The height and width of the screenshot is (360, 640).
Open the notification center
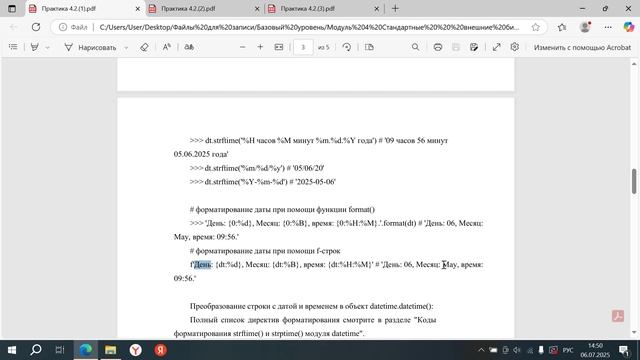tap(624, 350)
